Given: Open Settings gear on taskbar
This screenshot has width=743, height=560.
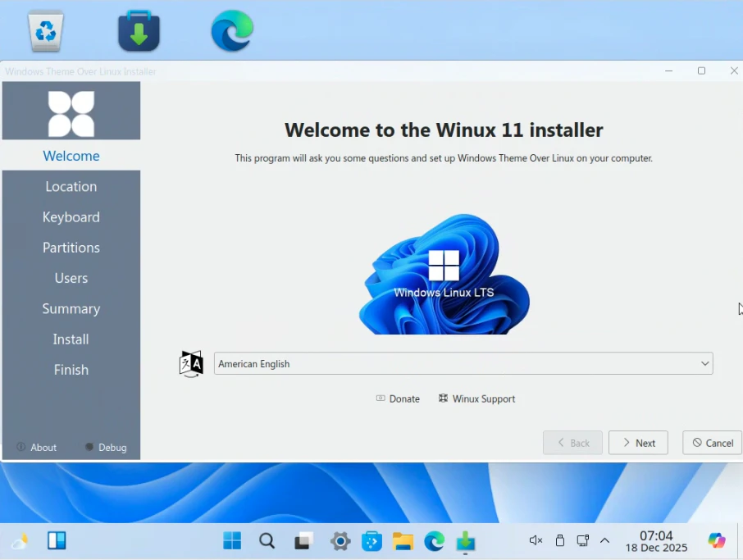Looking at the screenshot, I should 340,541.
